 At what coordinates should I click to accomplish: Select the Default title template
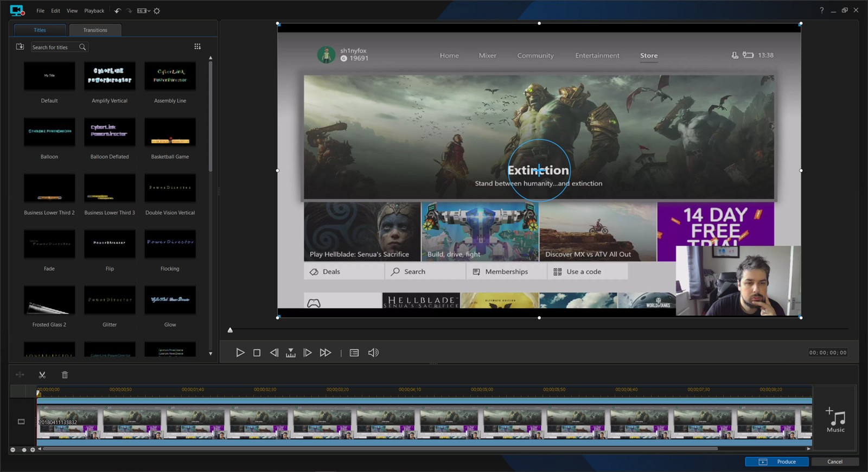[x=49, y=82]
